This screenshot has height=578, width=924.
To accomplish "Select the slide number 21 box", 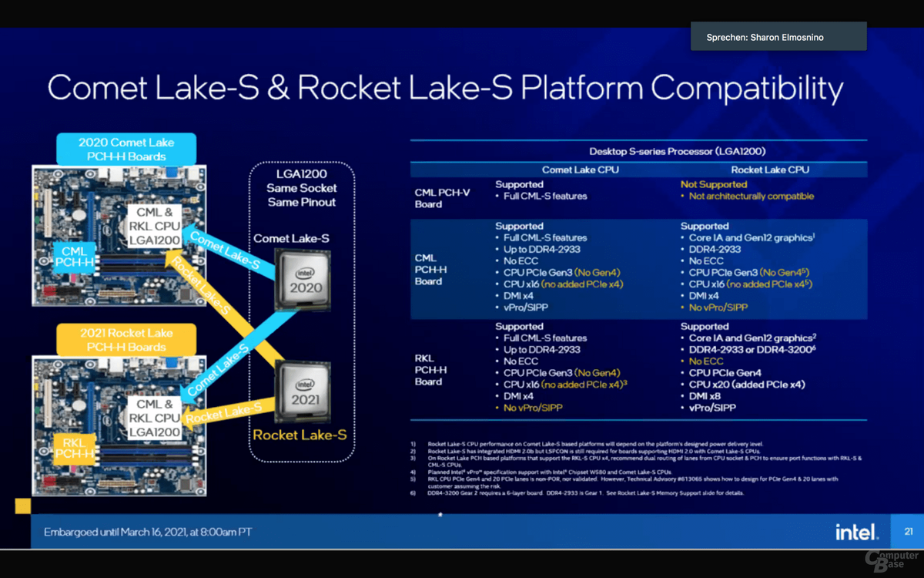I will 909,532.
